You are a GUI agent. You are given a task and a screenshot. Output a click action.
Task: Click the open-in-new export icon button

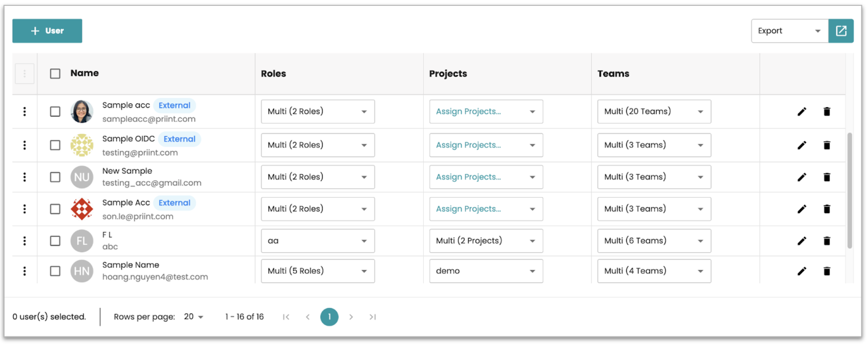coord(841,31)
